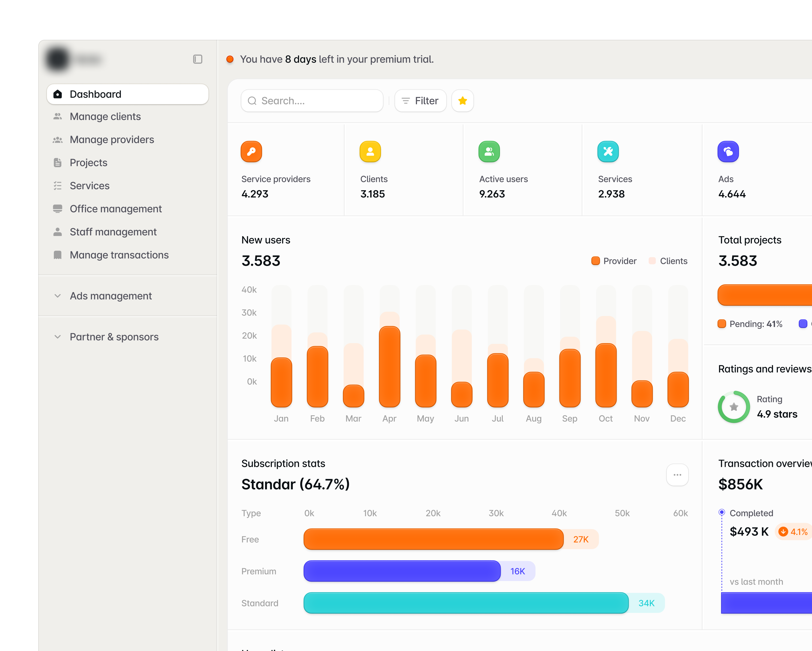Click the green Active users icon

click(x=489, y=151)
